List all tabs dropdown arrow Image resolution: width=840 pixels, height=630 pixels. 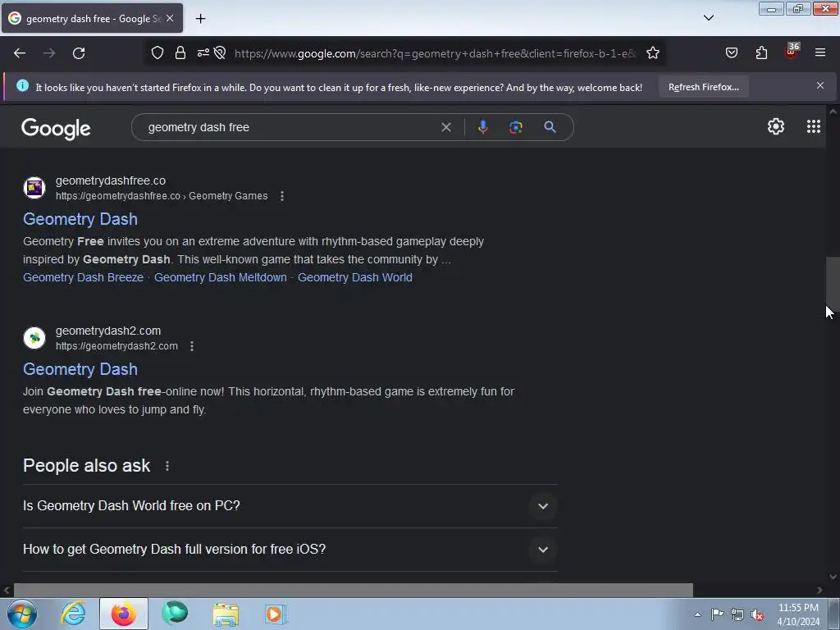[x=708, y=18]
